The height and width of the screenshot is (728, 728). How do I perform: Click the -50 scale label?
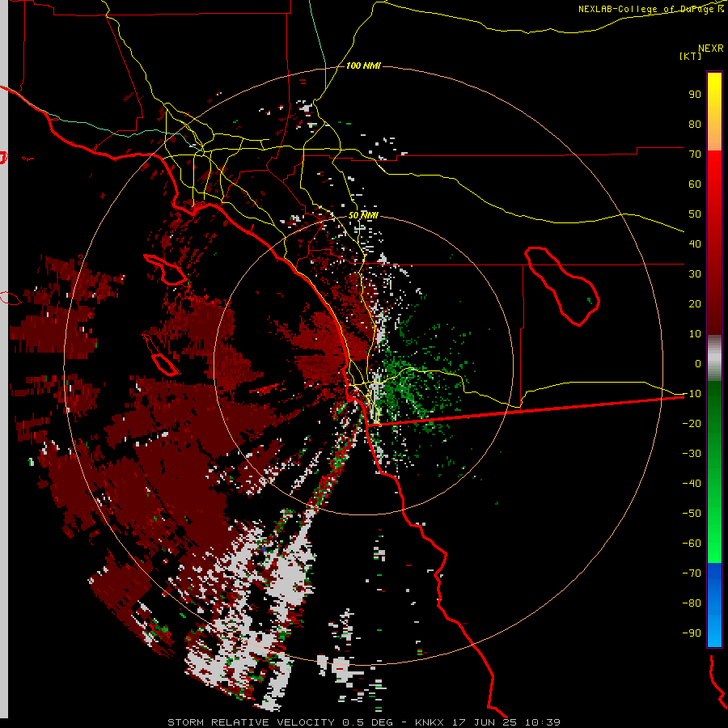point(692,513)
